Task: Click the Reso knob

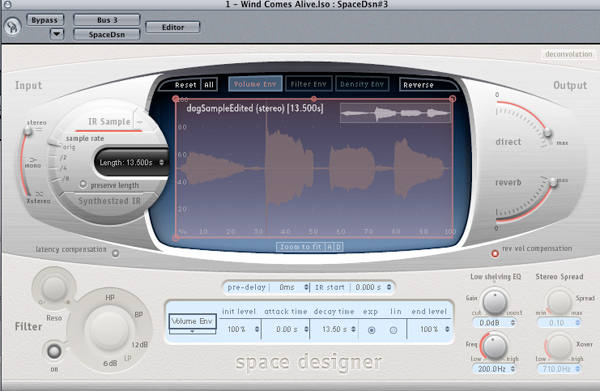Action: tap(54, 288)
